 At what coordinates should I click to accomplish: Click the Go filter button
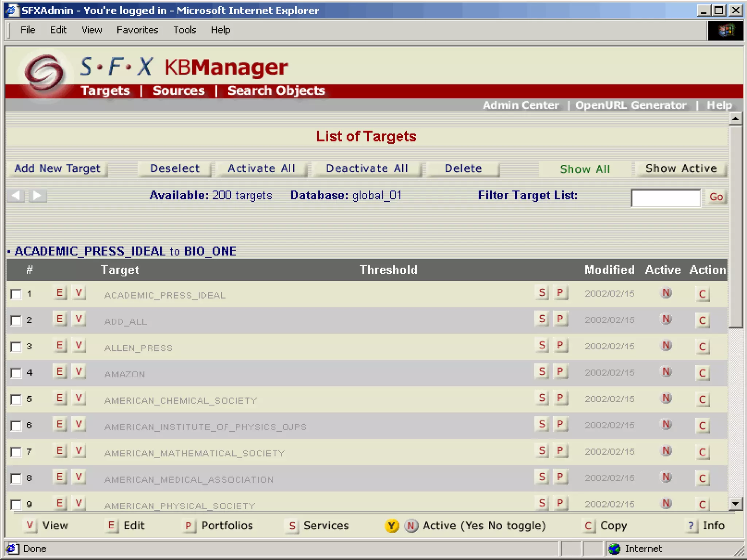tap(716, 197)
